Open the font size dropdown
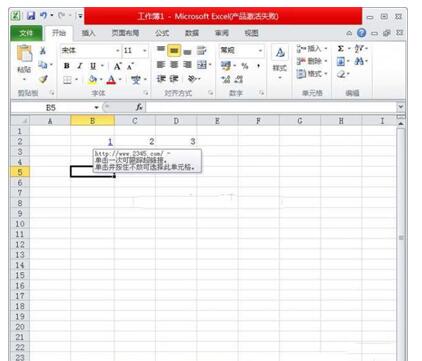This screenshot has height=361, width=422. (x=145, y=51)
